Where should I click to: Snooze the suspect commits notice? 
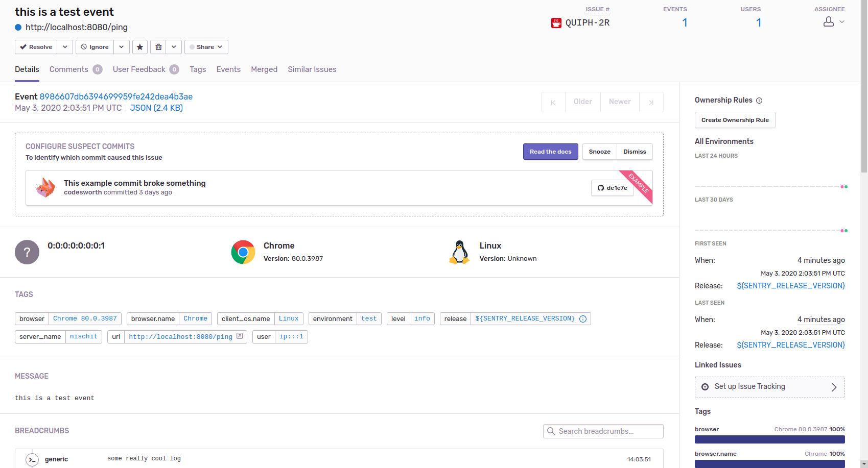coord(600,152)
